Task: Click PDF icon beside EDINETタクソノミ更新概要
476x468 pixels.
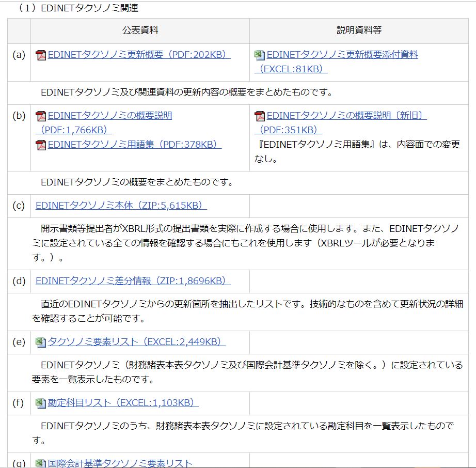Action: coord(41,55)
